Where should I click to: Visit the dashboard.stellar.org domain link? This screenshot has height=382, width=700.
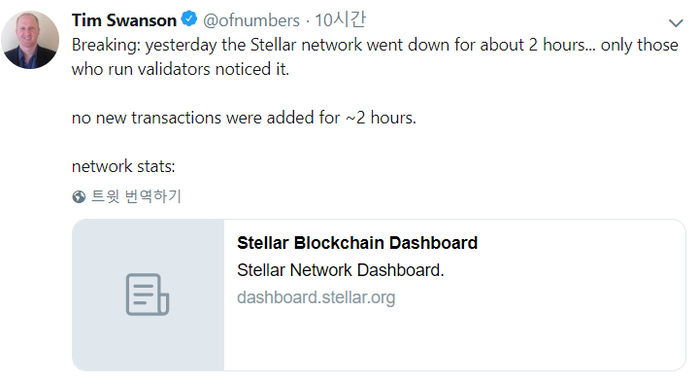pos(316,298)
